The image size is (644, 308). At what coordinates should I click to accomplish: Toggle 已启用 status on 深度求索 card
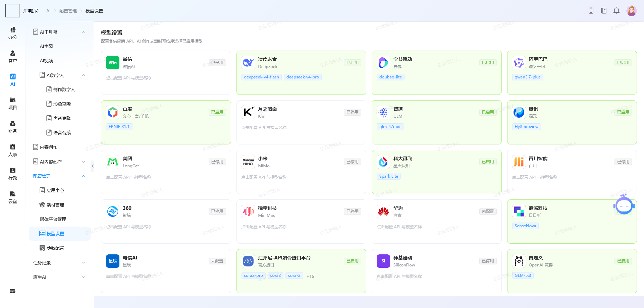353,63
